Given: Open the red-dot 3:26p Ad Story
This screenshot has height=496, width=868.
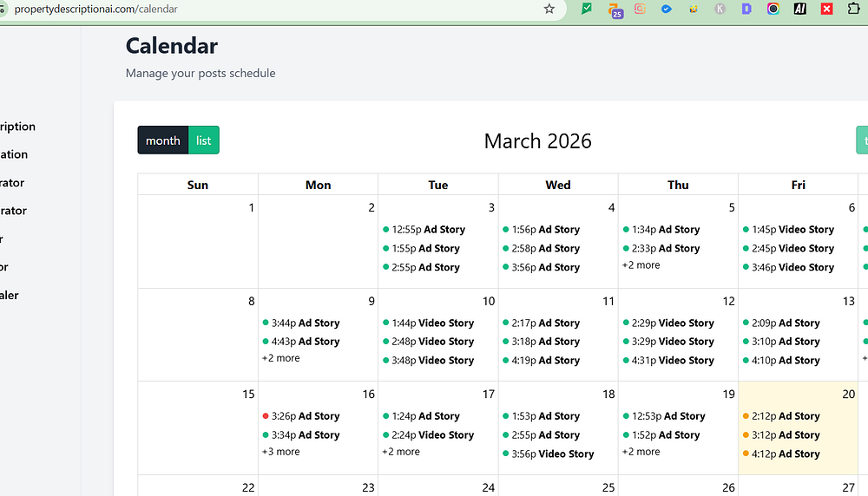Looking at the screenshot, I should (301, 416).
